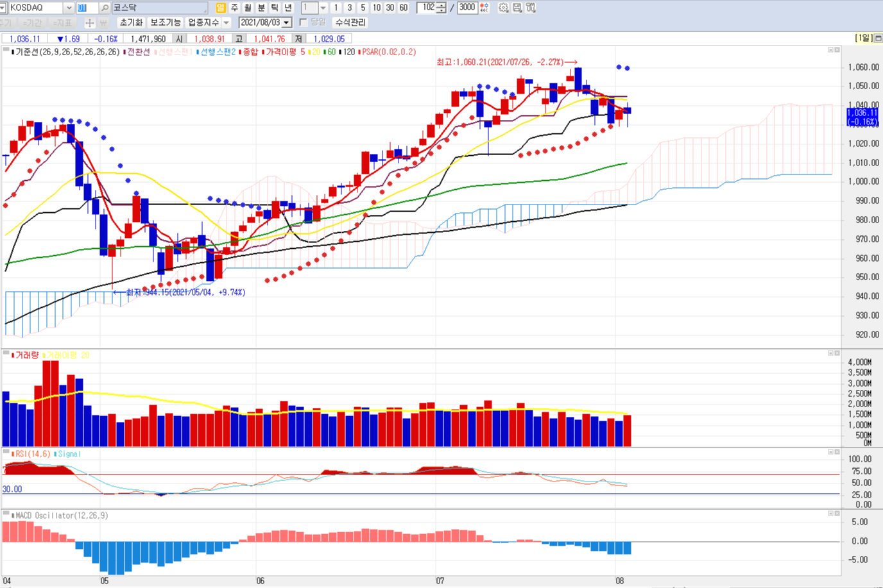Click the collapse icon at main chart legend

6,50
